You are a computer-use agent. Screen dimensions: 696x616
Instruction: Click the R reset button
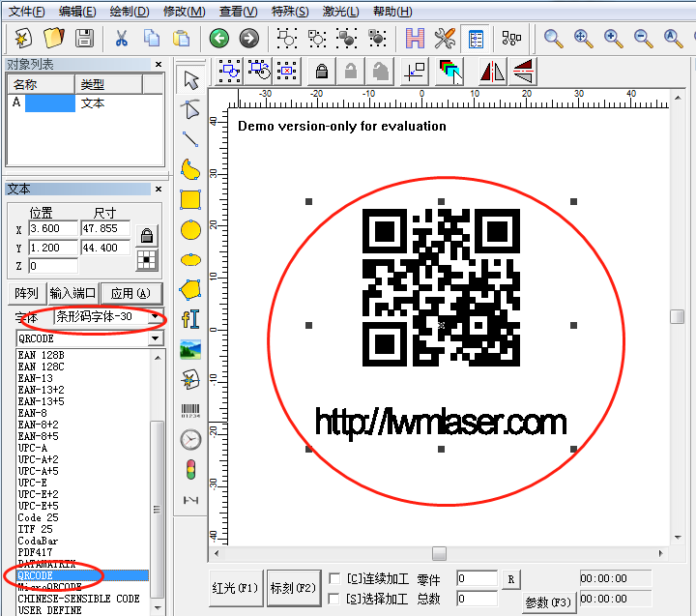coord(511,579)
